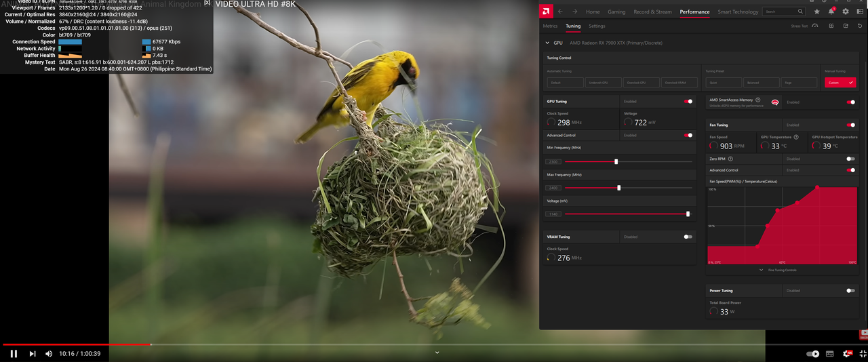Go back with the left arrow
Screen dimensions: 868x362
(x=561, y=12)
